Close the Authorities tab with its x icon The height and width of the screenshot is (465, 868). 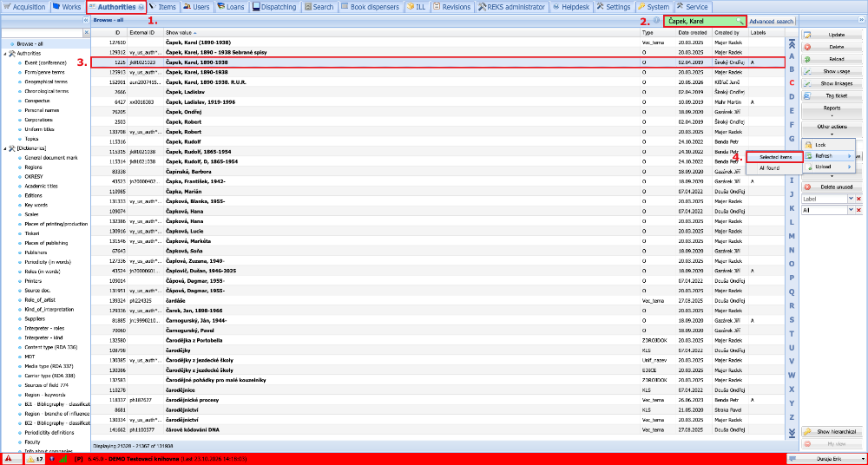(141, 7)
